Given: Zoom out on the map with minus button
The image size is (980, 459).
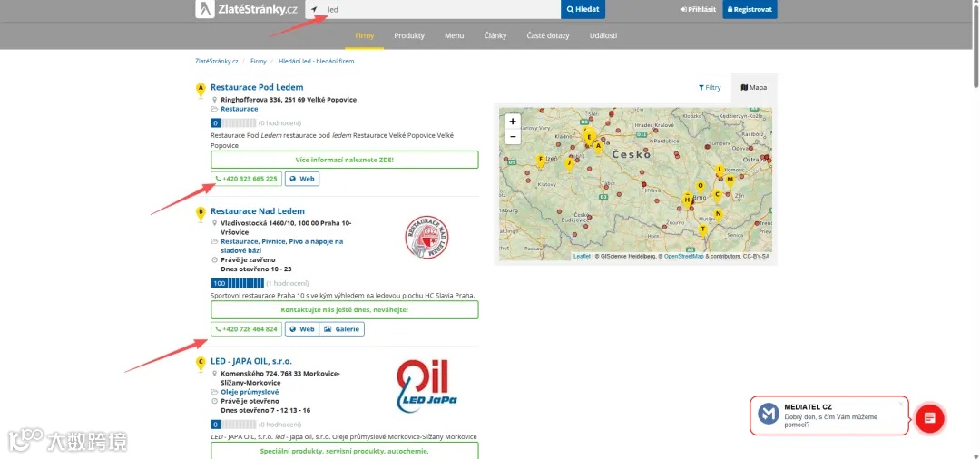Looking at the screenshot, I should pyautogui.click(x=513, y=137).
